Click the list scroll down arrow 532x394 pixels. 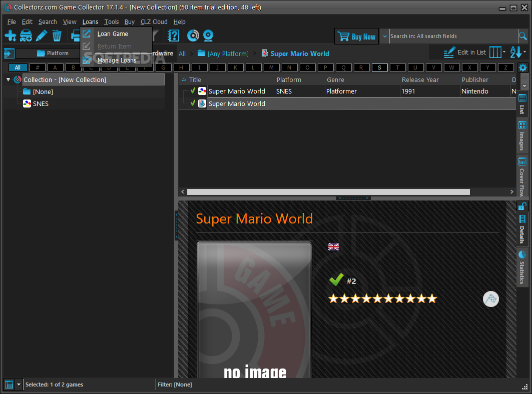pos(524,86)
